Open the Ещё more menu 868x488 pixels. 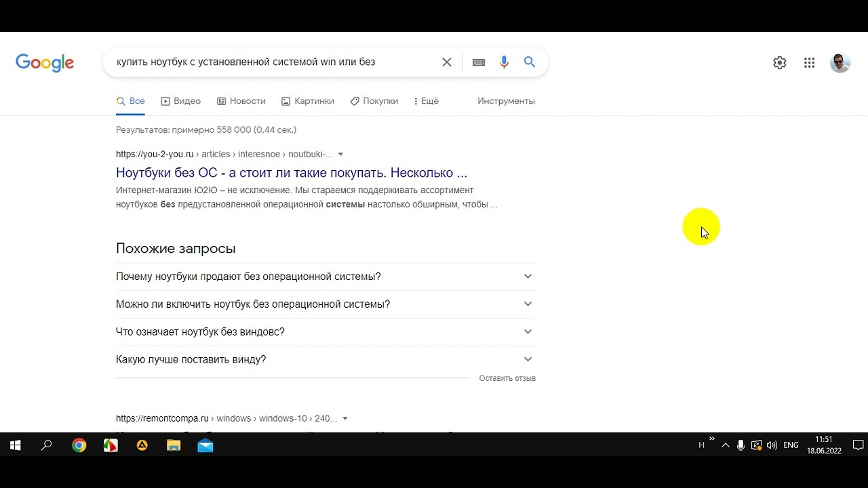(425, 101)
